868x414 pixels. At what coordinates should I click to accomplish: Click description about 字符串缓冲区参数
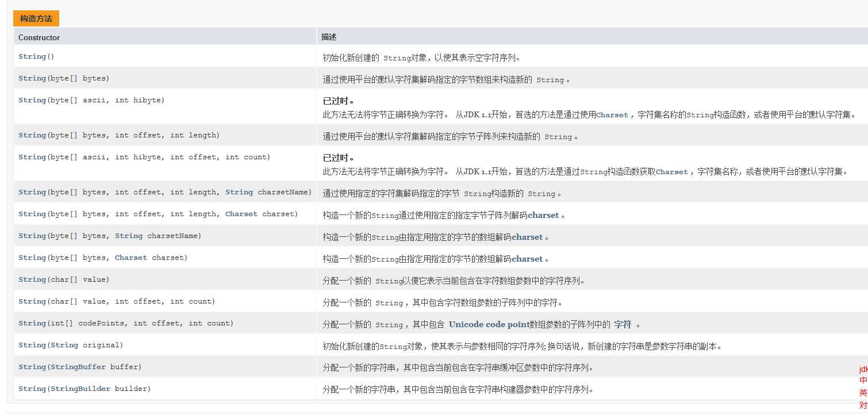[458, 368]
